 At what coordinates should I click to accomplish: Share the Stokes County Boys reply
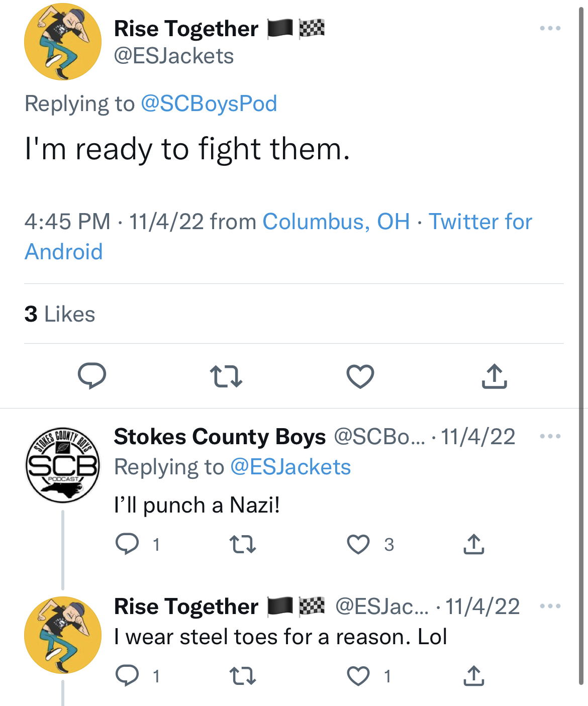click(473, 544)
